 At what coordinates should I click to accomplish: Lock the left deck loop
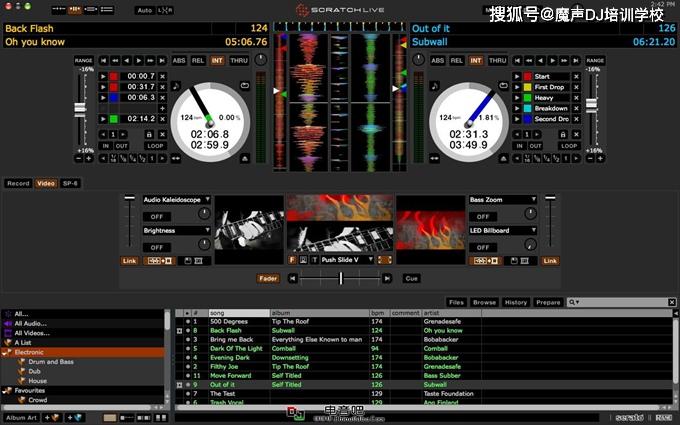coord(149,134)
